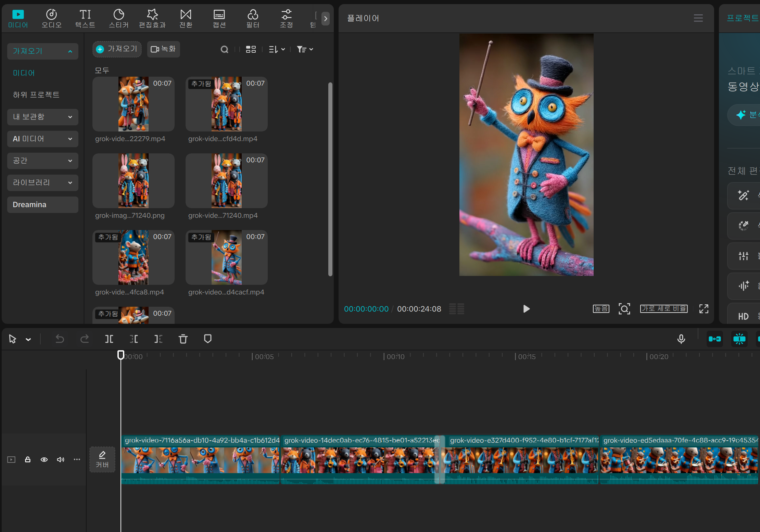Toggle track visibility eye icon
This screenshot has height=532, width=760.
point(44,459)
